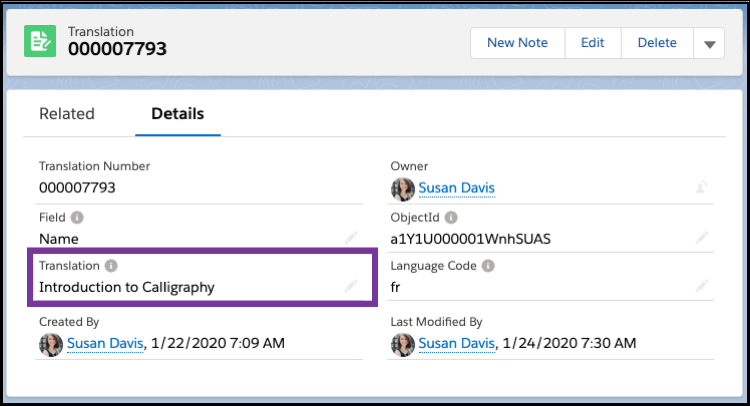Open Susan Davis link under Last Modified By
This screenshot has width=750, height=406.
coord(456,343)
